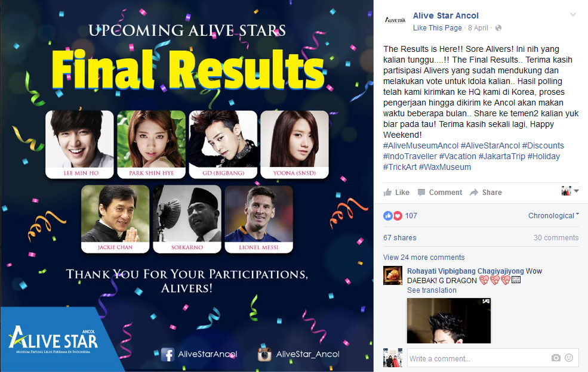Click the #AliveMuseumAncol hashtag
The height and width of the screenshot is (372, 588).
pos(421,145)
